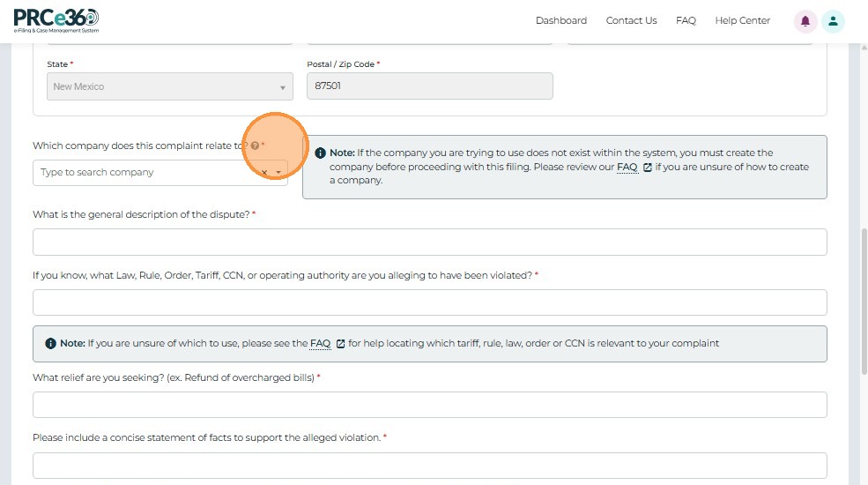The width and height of the screenshot is (868, 485).
Task: Open FAQ in the top navigation
Action: 686,20
